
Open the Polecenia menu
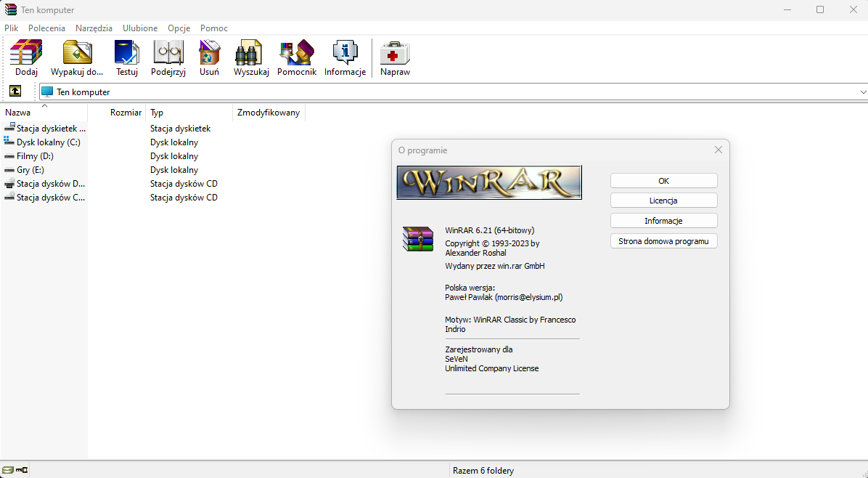pos(46,28)
